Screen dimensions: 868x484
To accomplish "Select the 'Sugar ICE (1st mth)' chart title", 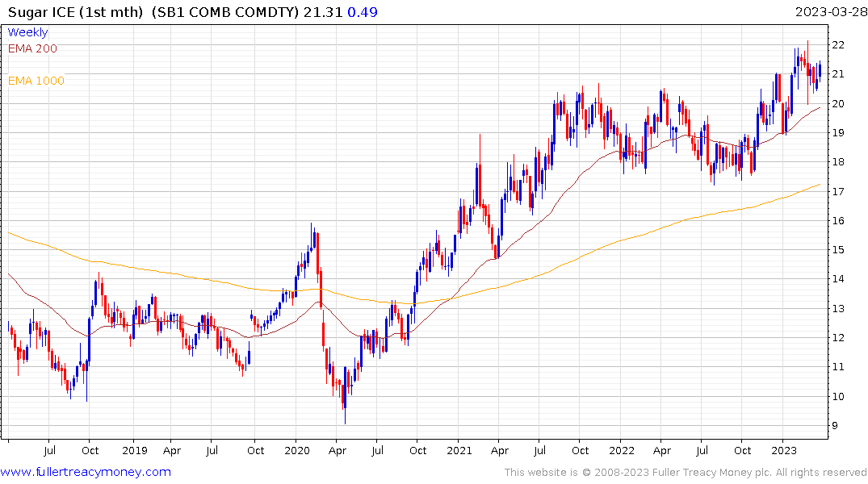I will (x=75, y=12).
